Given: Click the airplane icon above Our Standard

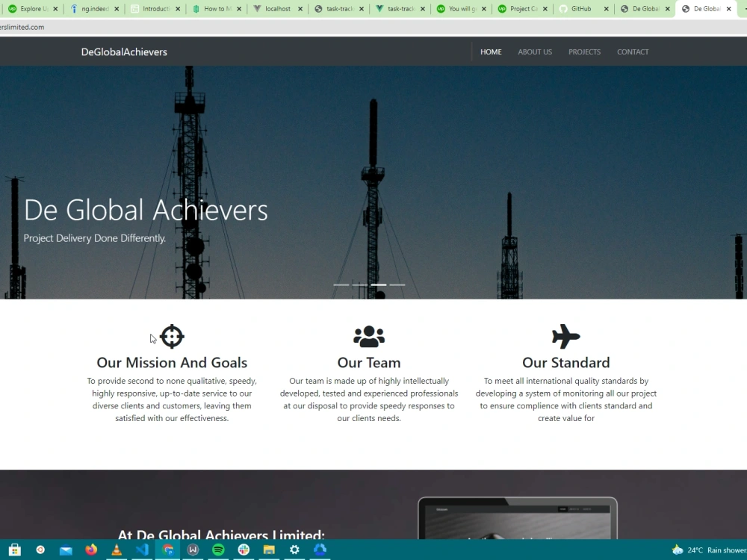Looking at the screenshot, I should click(566, 336).
